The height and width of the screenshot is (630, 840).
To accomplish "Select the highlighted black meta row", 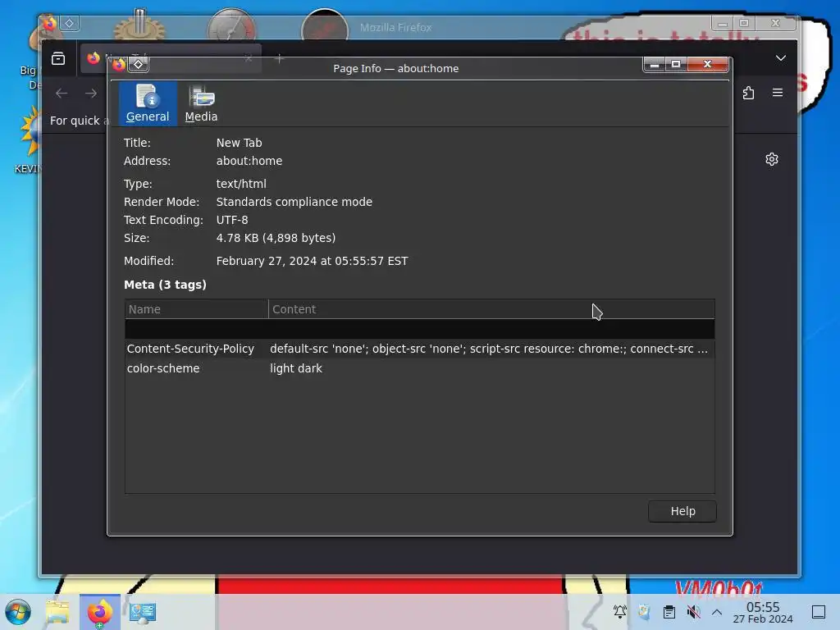I will (419, 329).
